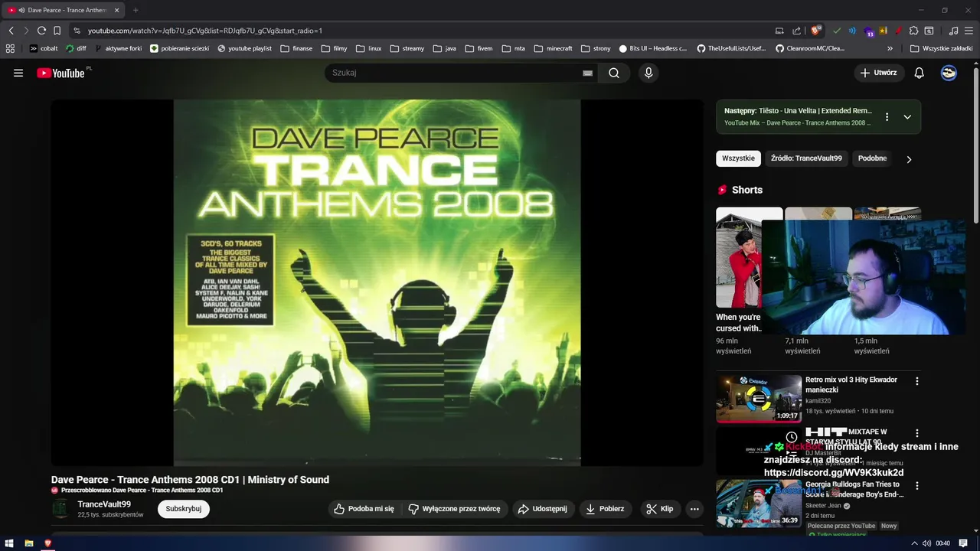Open Georgia Bulldogs Fan video thumbnail
The image size is (980, 551).
[759, 503]
